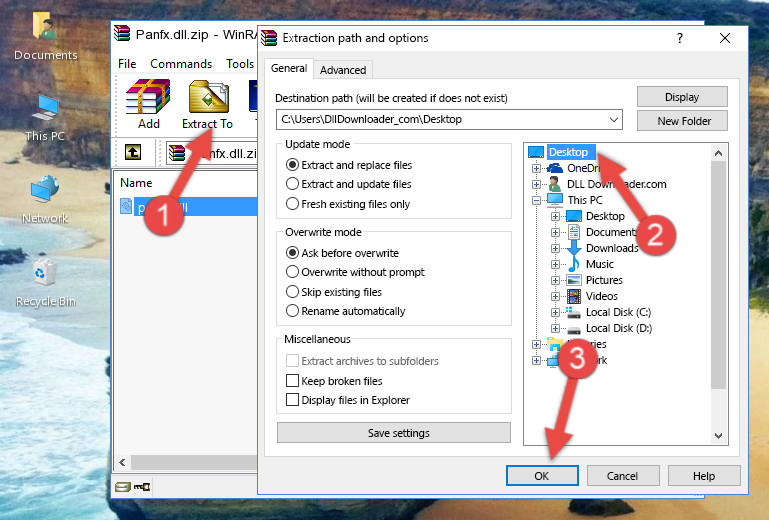Click the Add archive icon in WinRAR
The width and height of the screenshot is (769, 520).
click(x=148, y=96)
